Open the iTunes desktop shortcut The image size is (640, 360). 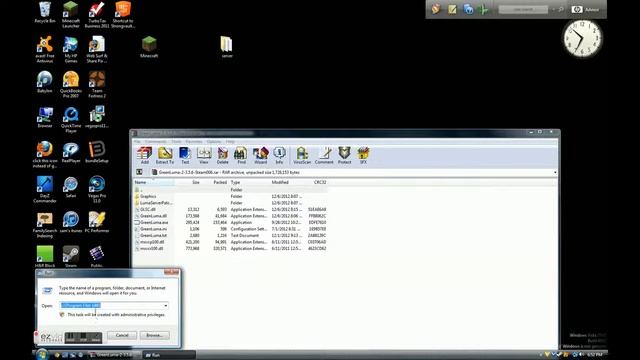click(71, 222)
